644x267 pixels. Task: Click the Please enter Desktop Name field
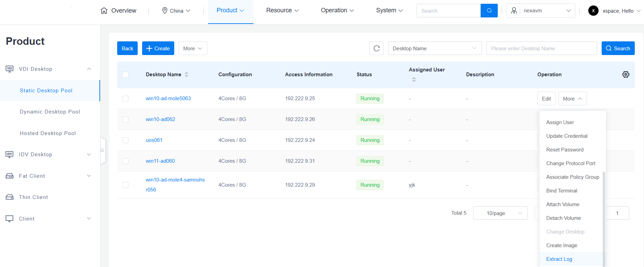tap(541, 49)
